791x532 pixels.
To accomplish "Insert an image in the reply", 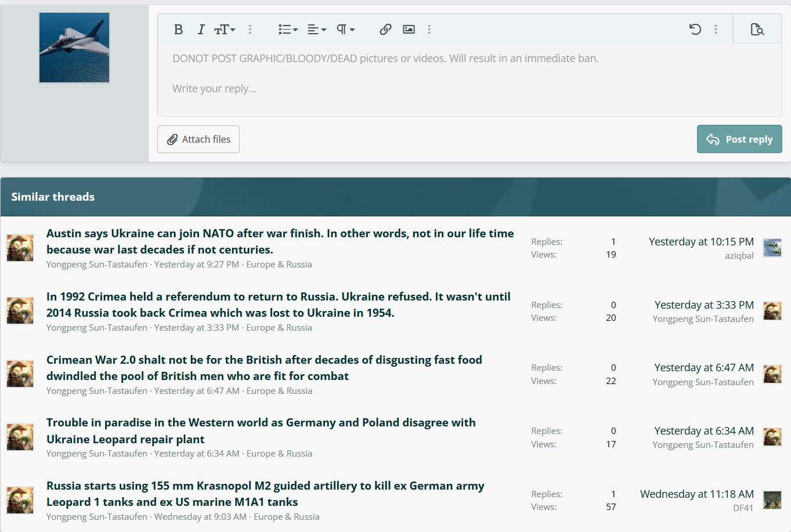I will [x=409, y=30].
